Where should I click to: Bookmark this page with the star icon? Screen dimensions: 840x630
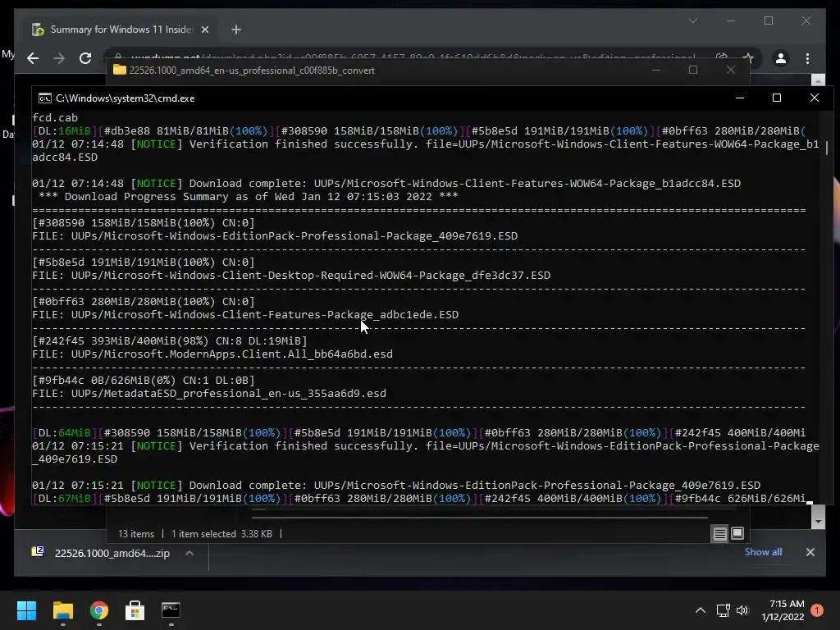tap(748, 58)
